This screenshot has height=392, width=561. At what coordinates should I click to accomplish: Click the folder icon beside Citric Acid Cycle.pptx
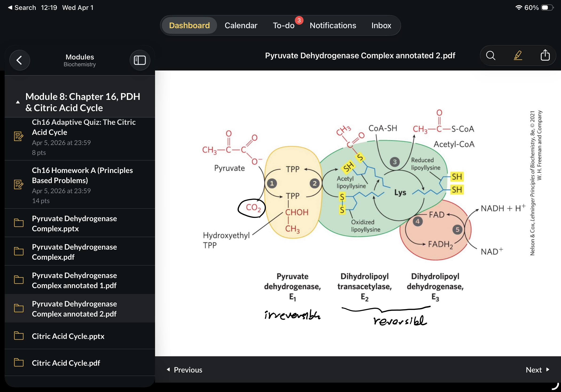[19, 336]
